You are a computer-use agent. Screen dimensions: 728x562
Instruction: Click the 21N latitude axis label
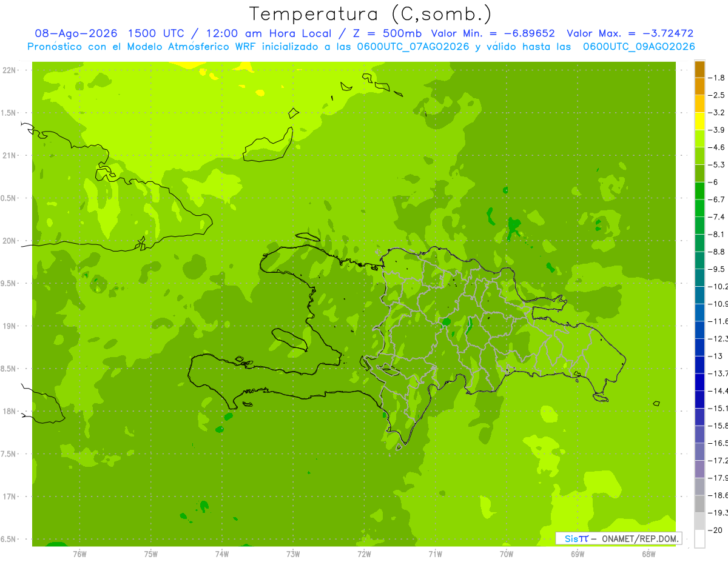coord(8,155)
